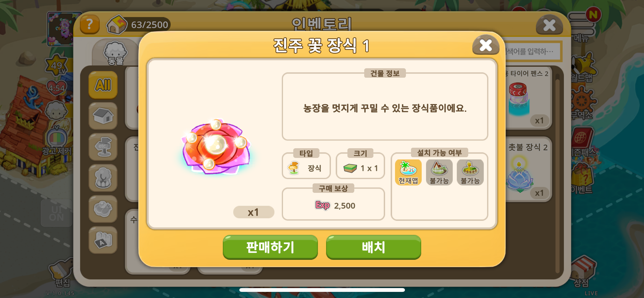Close the 진주 꽃 장식 1 popup

pos(486,45)
